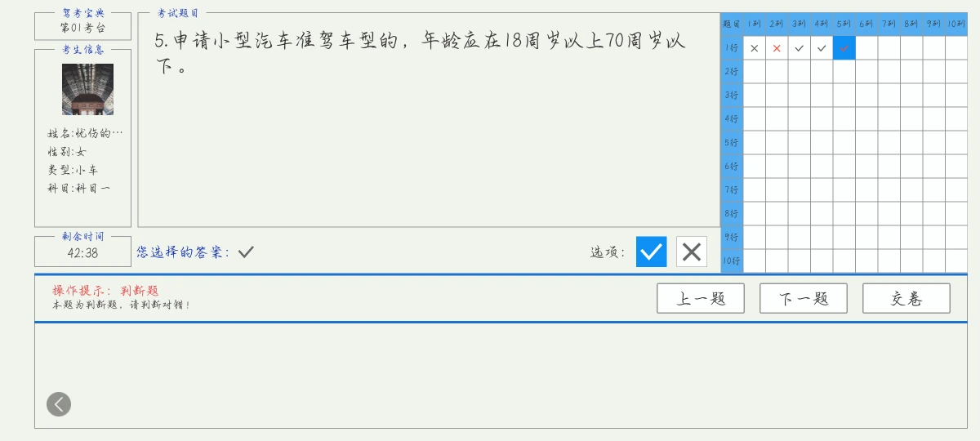Select first cell of row 10 in grid
The width and height of the screenshot is (980, 441).
754,261
